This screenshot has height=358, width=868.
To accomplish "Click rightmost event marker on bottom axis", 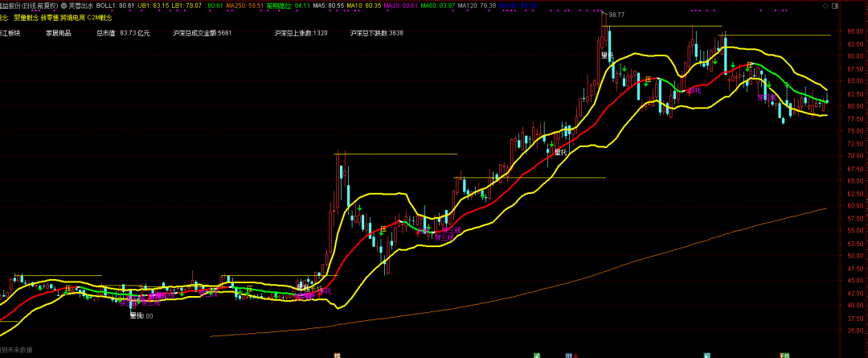I will point(784,355).
